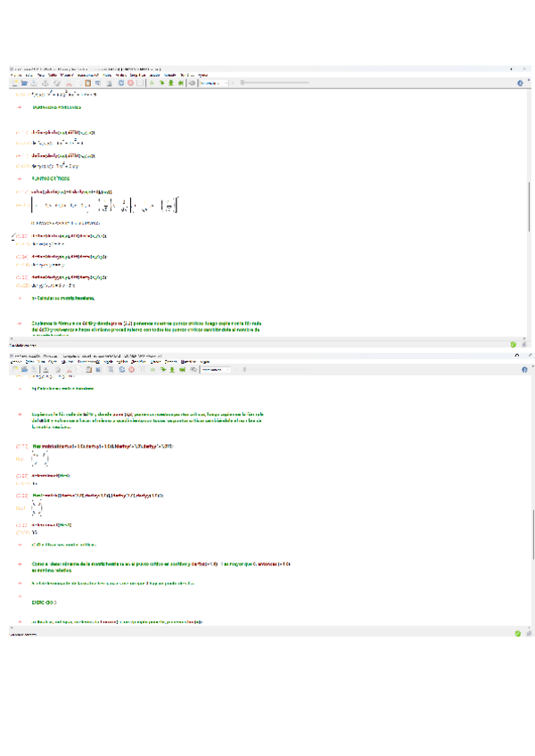Click animation slider in bottom window toolbar
This screenshot has height=756, width=535.
pyautogui.click(x=277, y=369)
